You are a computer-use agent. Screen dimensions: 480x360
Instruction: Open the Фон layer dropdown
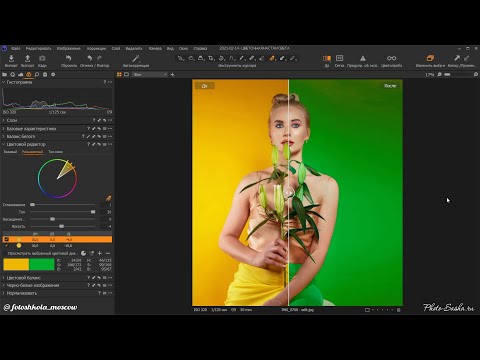[150, 75]
